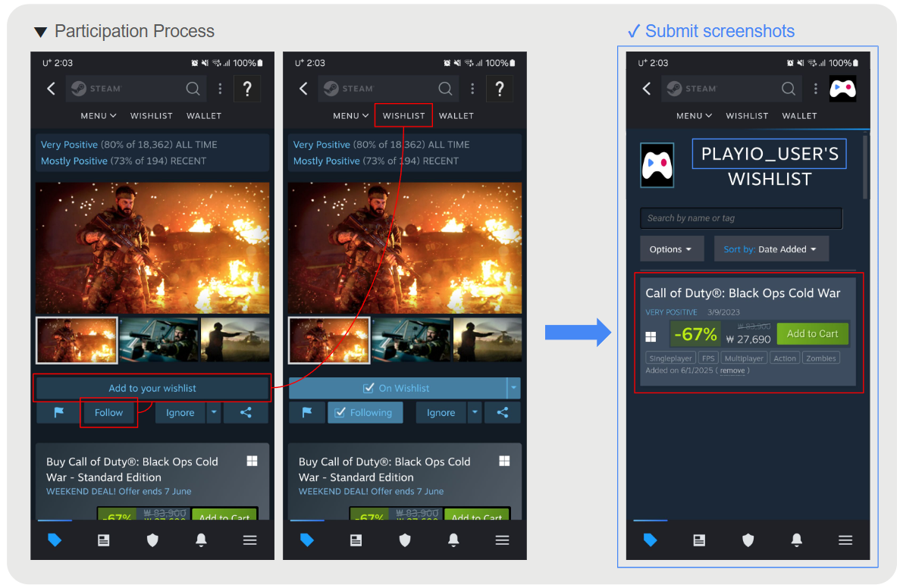Select WALLET tab in middle phone screenshot
Screen dimensions: 900x588
pos(456,116)
